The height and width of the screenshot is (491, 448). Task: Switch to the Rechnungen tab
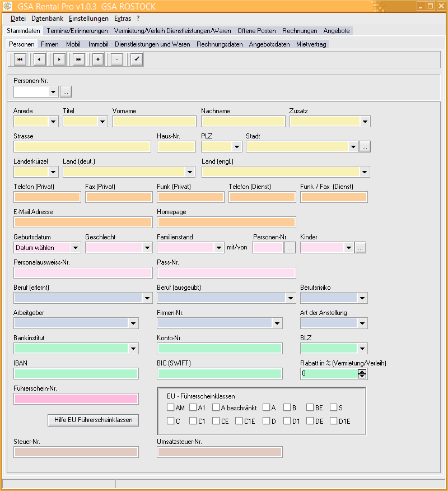coord(300,31)
